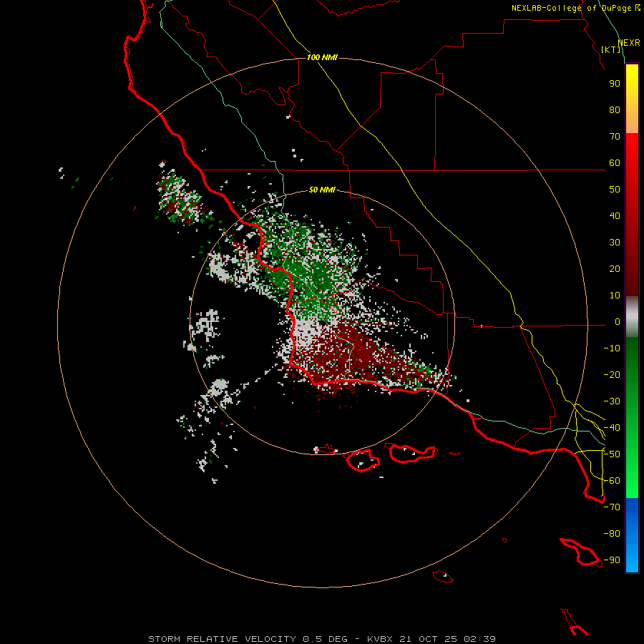
Task: Click the 50 NMI range ring label
Action: [x=322, y=190]
